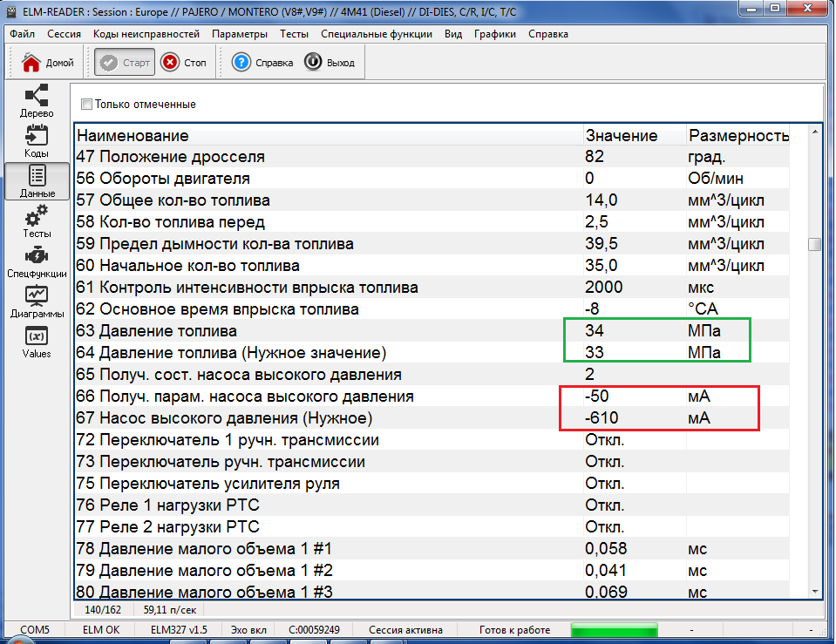Click the Старт toolbar button

coord(125,63)
